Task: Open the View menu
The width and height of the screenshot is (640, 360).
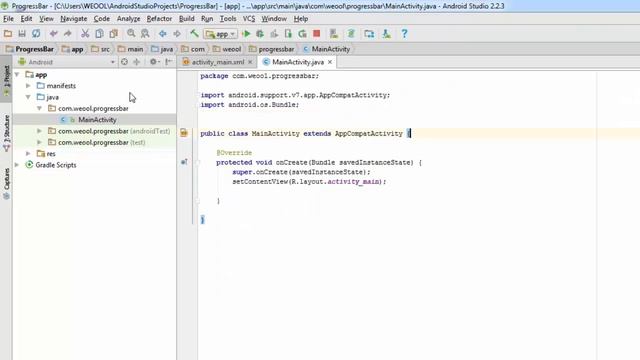Action: tap(46, 19)
